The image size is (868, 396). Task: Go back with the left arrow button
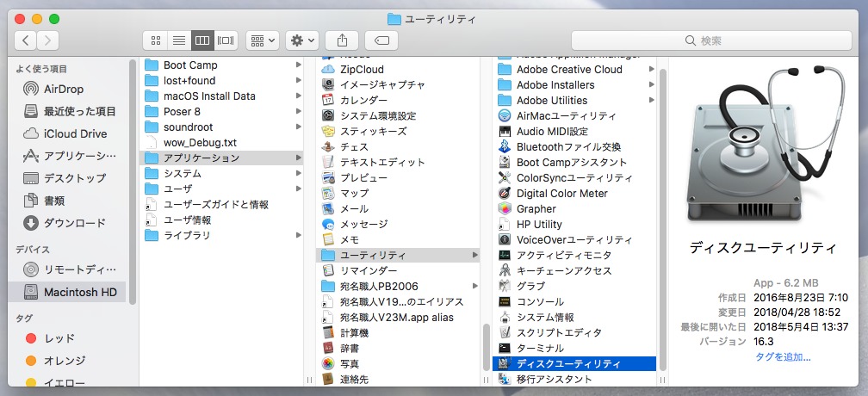26,40
